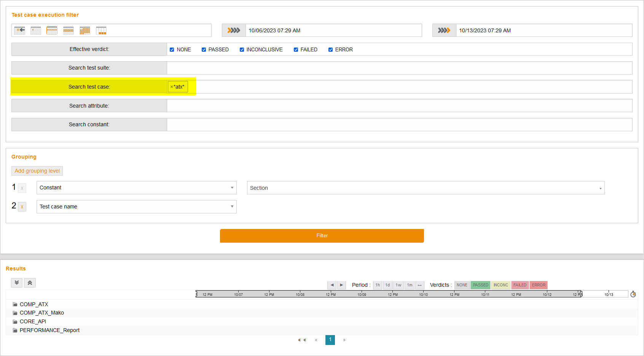Toggle the INCONCLUSIVE verdict checkbox
This screenshot has width=644, height=356.
point(242,50)
